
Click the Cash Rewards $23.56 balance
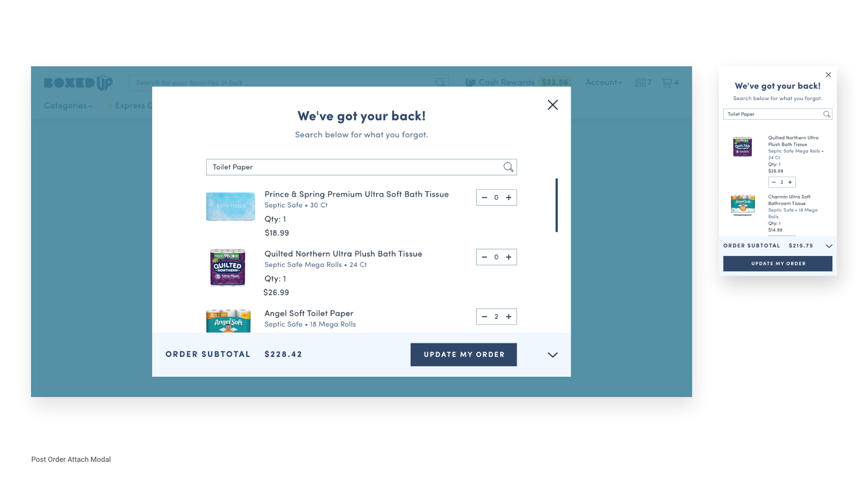tap(555, 82)
